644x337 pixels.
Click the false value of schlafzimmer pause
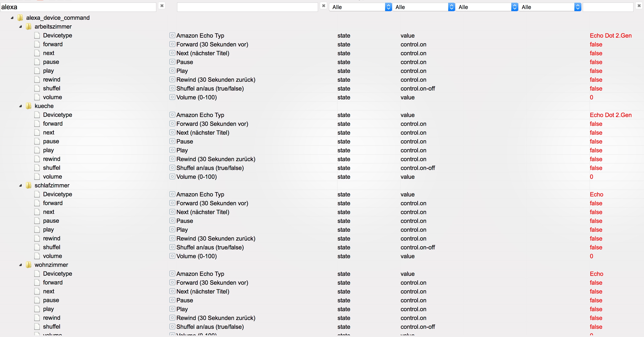click(596, 221)
